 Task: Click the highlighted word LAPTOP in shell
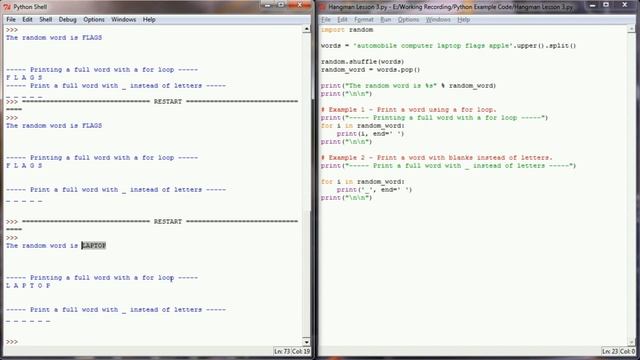tap(94, 245)
